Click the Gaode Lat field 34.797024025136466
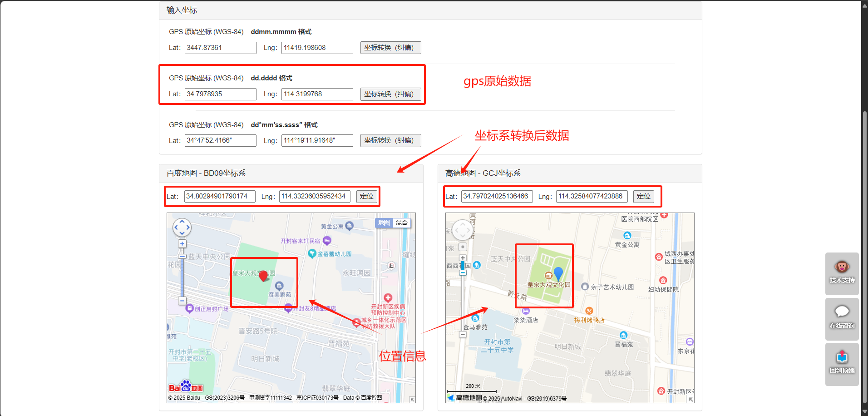Viewport: 868px width, 416px height. click(497, 196)
